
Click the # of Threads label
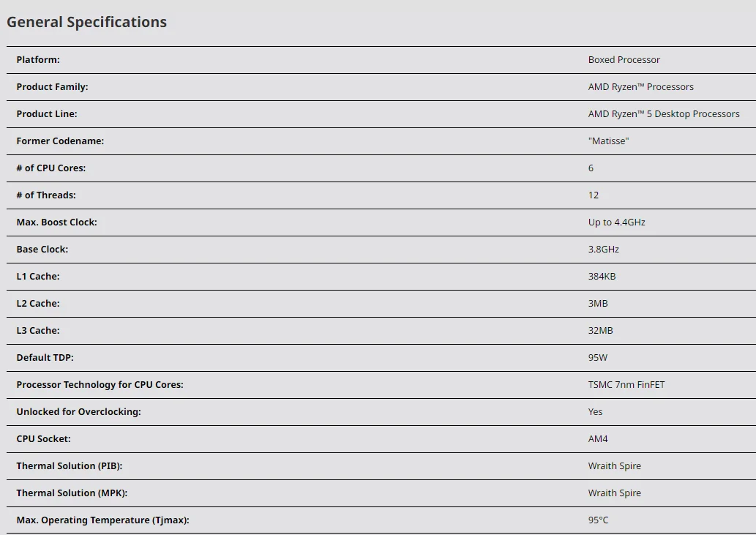pyautogui.click(x=46, y=195)
